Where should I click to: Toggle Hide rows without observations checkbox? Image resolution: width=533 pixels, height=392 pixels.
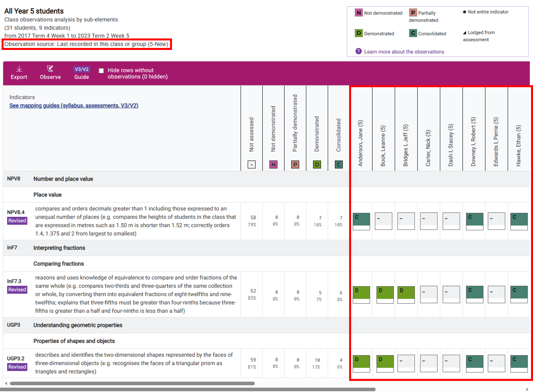coord(101,71)
